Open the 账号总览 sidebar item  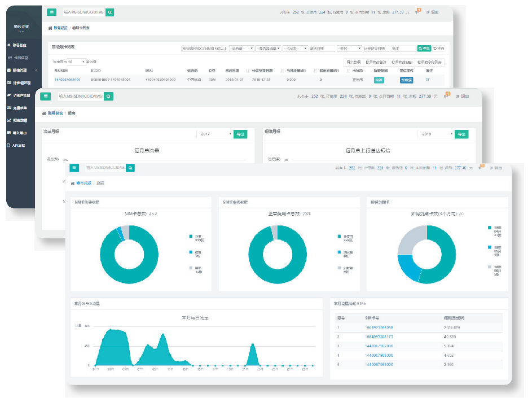click(18, 45)
